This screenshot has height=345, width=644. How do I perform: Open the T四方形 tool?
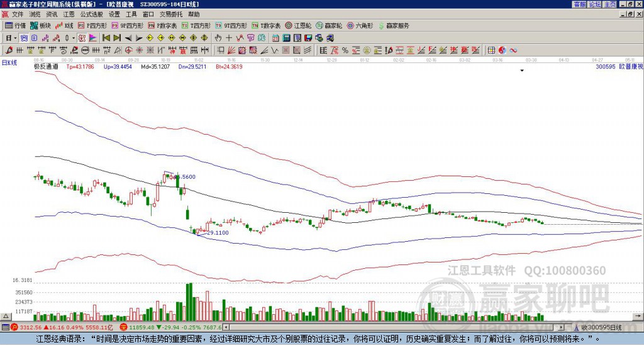coord(196,25)
